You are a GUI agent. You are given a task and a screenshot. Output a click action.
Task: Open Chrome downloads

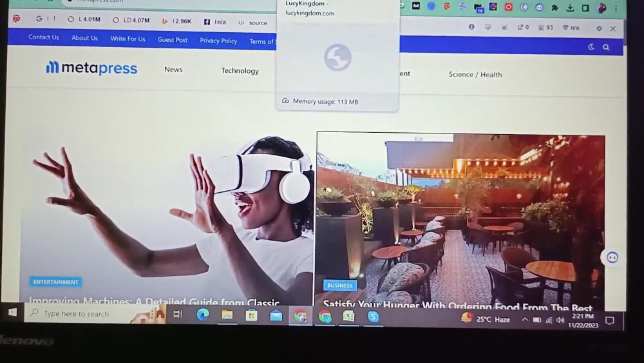(x=570, y=8)
